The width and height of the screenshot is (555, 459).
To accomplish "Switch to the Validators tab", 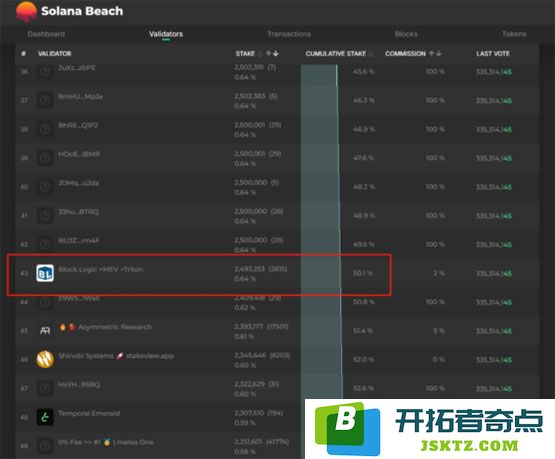I will tap(166, 34).
